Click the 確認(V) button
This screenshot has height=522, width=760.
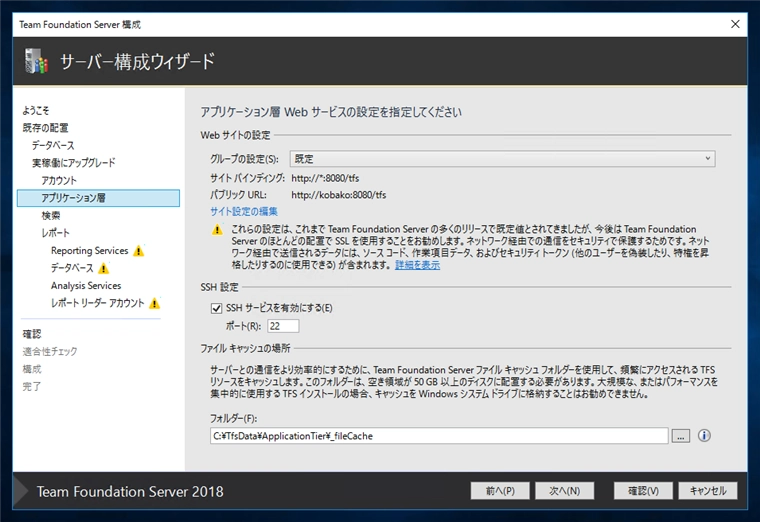(643, 491)
